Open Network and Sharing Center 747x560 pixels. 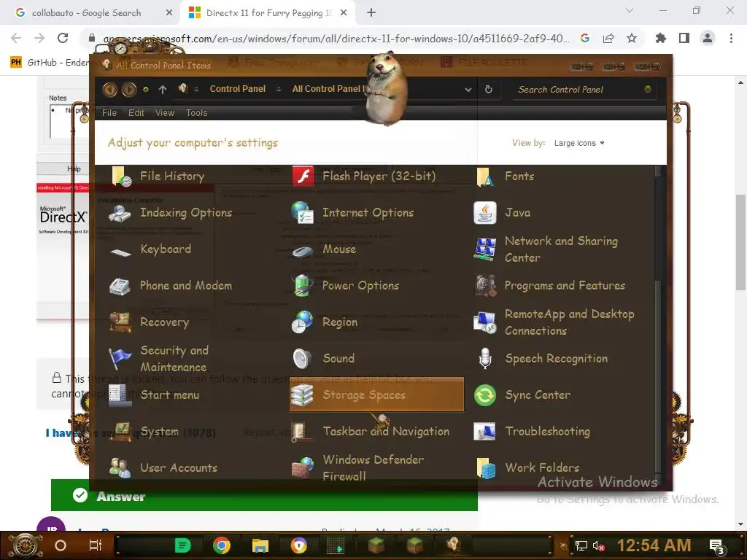click(x=546, y=249)
